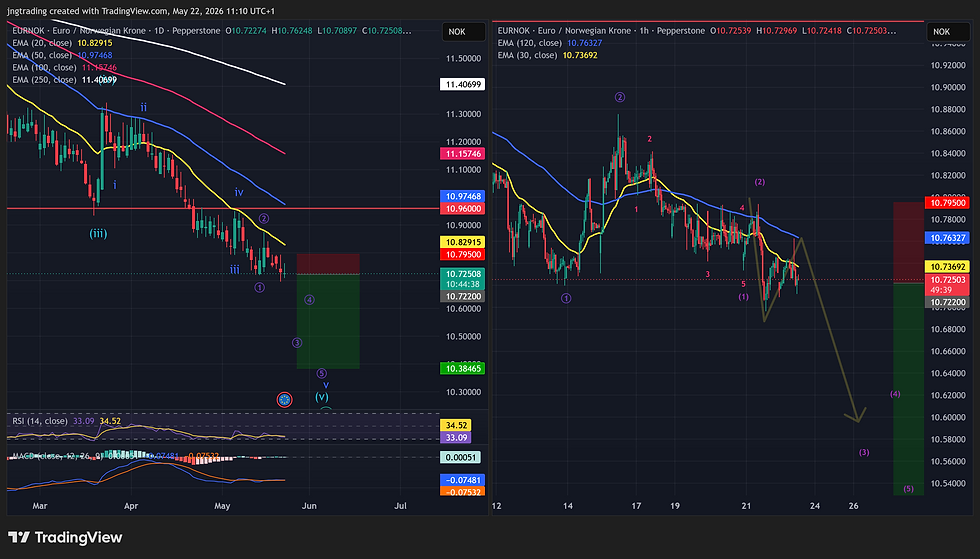The height and width of the screenshot is (559, 980).
Task: Select the EMA (50, close) legend entry
Action: click(62, 55)
